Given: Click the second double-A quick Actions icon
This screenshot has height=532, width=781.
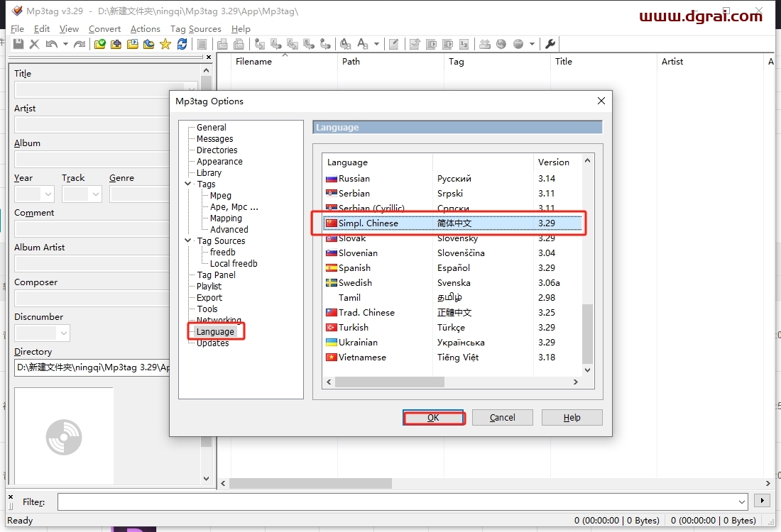Looking at the screenshot, I should (x=363, y=44).
